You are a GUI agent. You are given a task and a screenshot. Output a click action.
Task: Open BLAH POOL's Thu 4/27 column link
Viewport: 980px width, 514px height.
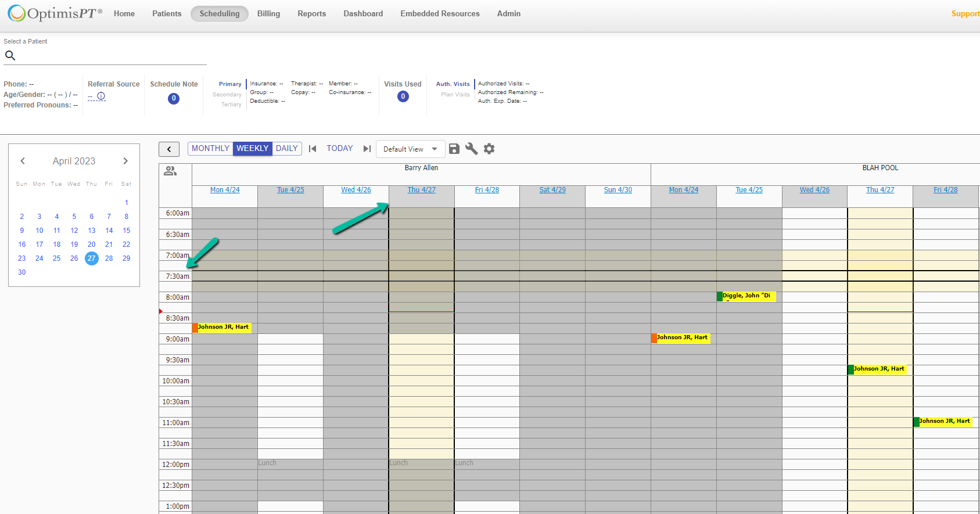tap(880, 190)
